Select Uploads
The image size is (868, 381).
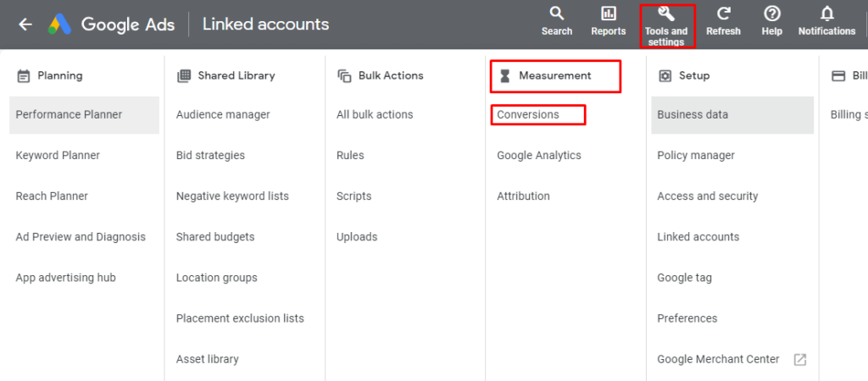click(x=357, y=237)
